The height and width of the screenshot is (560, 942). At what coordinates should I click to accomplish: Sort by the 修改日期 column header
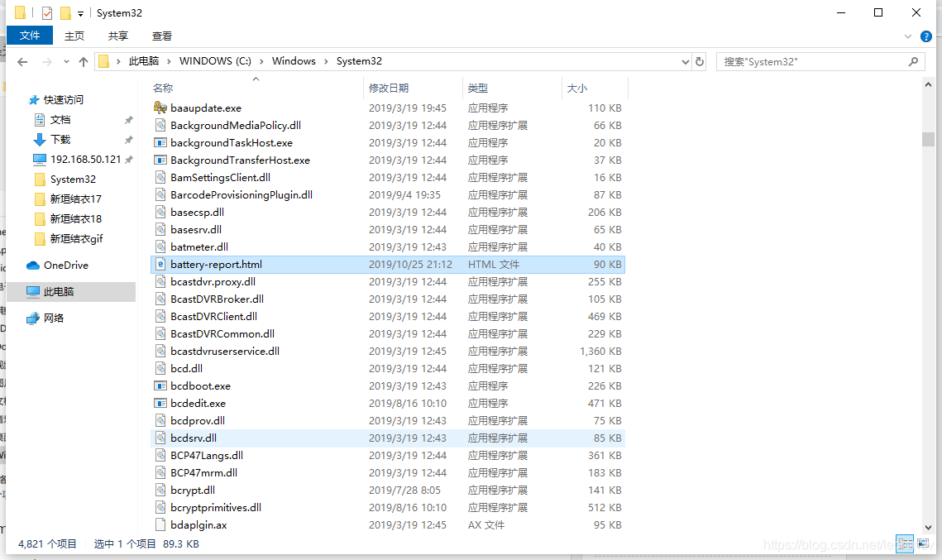tap(389, 88)
